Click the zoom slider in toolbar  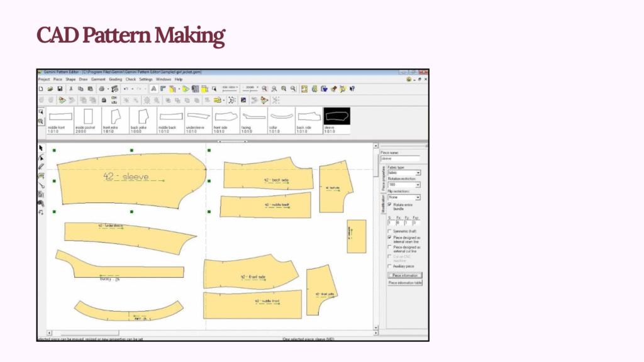(x=250, y=89)
